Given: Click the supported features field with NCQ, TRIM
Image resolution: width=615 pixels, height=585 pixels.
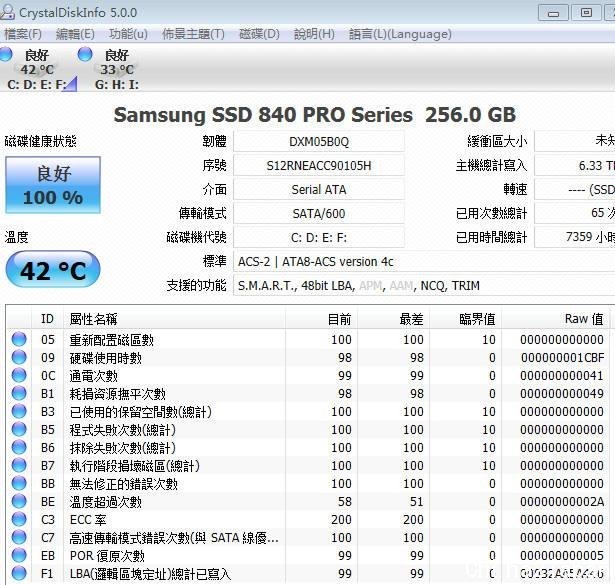Looking at the screenshot, I should click(x=424, y=285).
